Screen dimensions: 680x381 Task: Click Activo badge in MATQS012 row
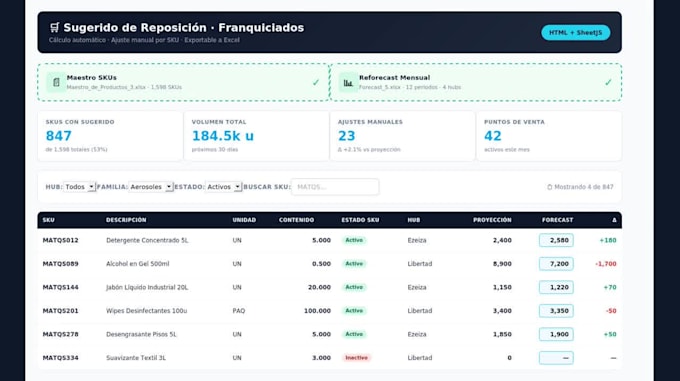[354, 240]
